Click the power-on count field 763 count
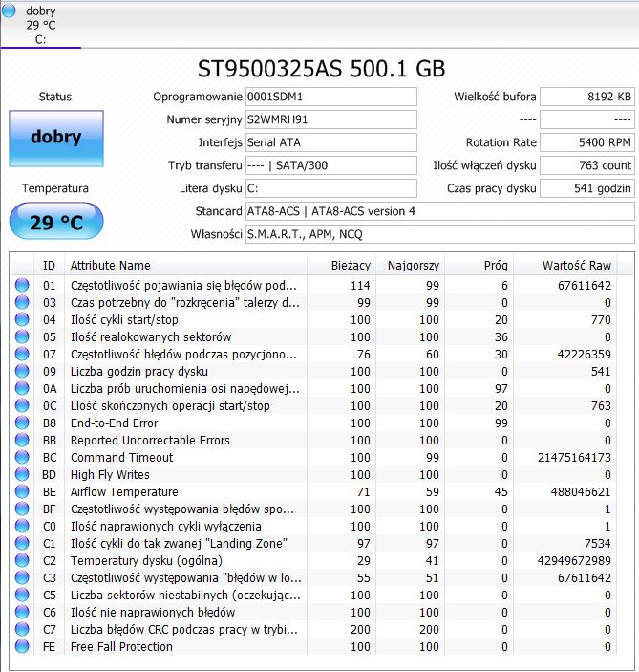 pos(587,165)
